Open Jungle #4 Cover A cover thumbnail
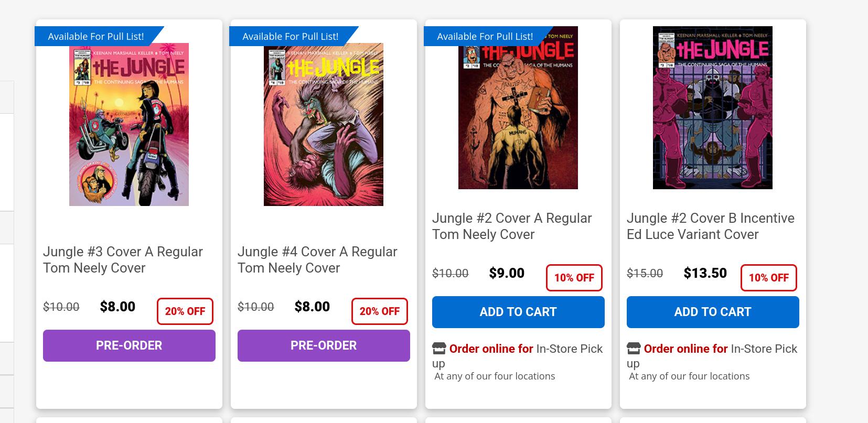 [324, 125]
